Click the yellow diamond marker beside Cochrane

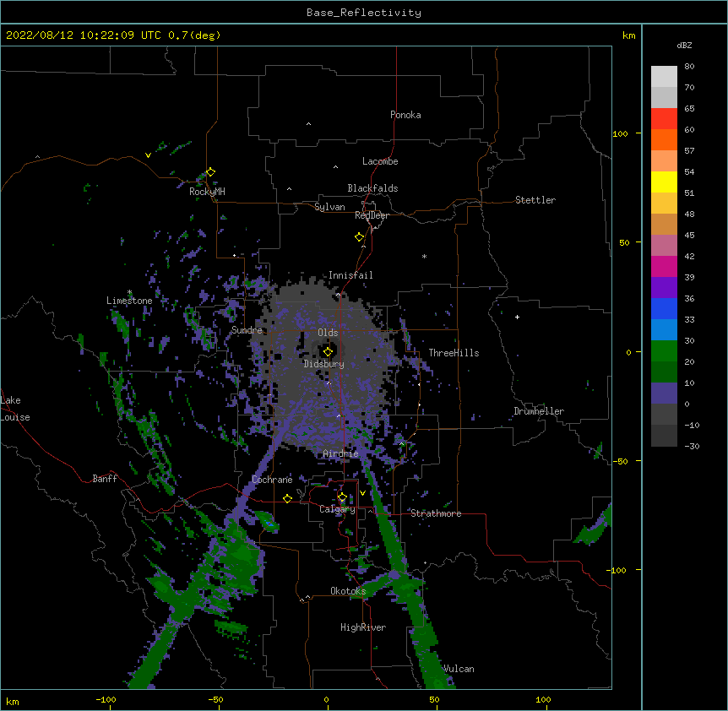[x=287, y=498]
